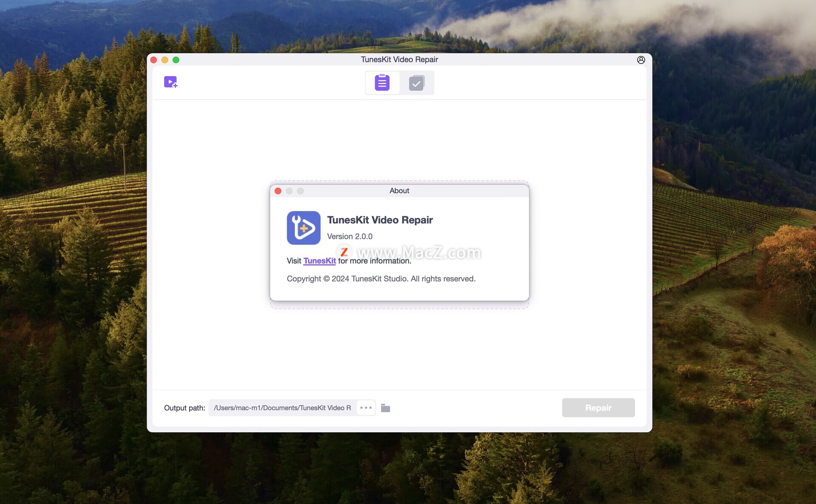Open the output folder icon
The width and height of the screenshot is (816, 504).
[x=385, y=408]
